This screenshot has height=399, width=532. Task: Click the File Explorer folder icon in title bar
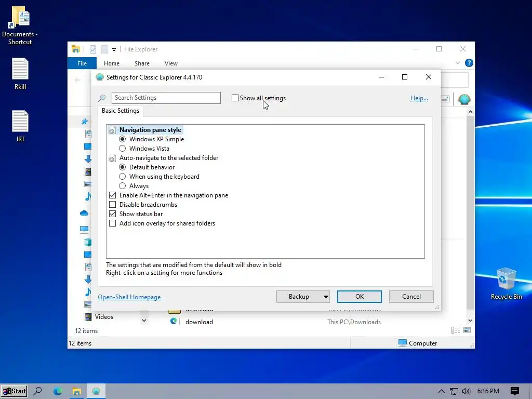[76, 49]
